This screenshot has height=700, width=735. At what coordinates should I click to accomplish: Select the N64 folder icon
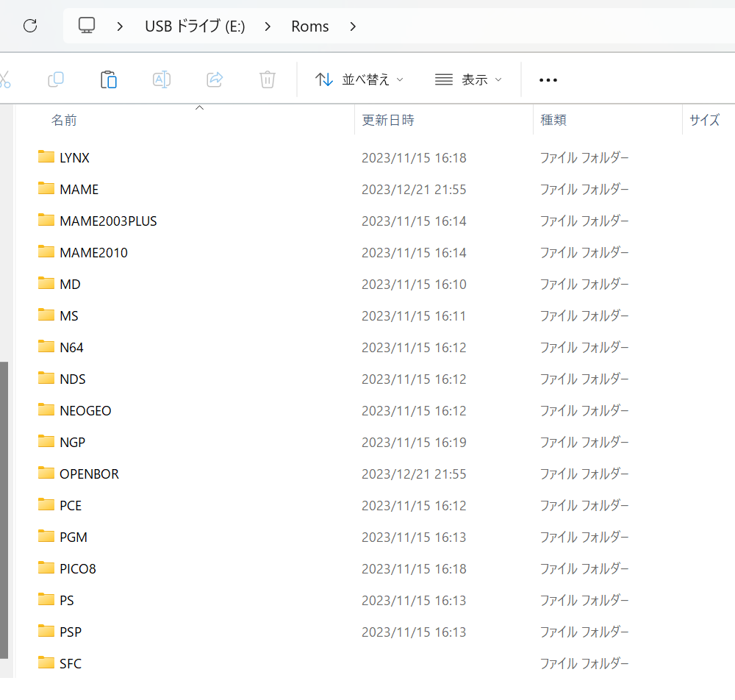point(46,346)
